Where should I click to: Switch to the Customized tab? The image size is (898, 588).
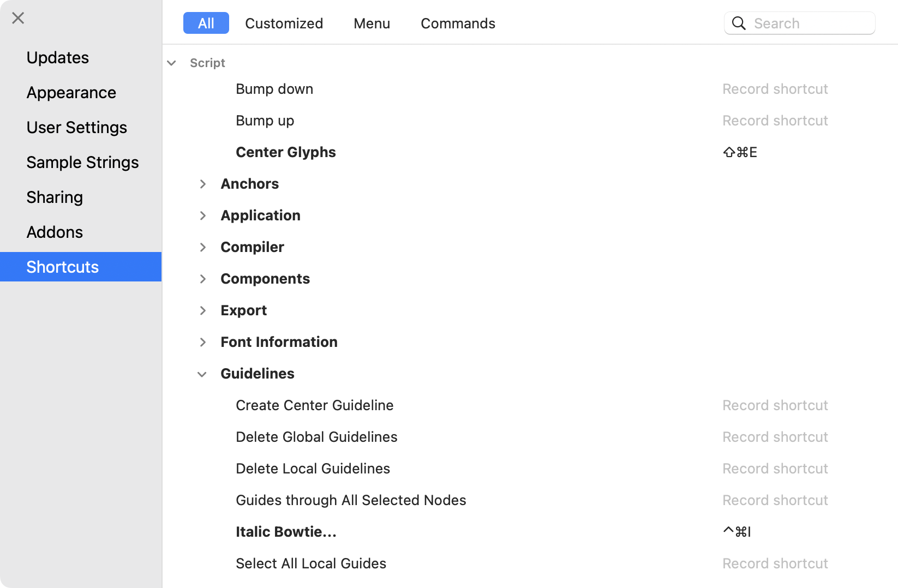pyautogui.click(x=284, y=23)
